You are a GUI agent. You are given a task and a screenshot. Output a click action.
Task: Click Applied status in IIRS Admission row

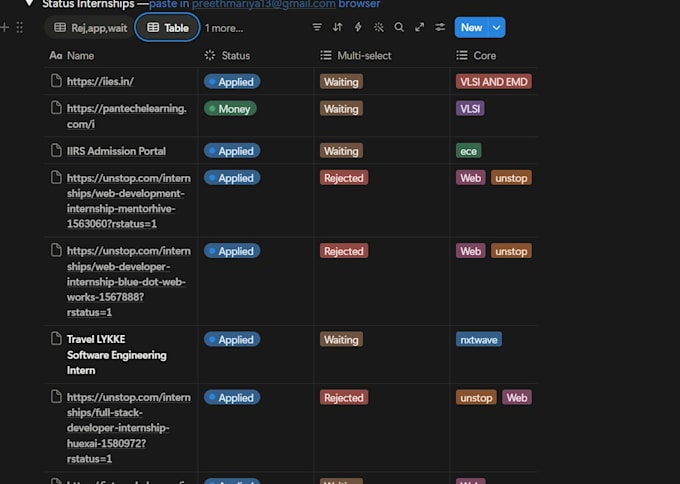pyautogui.click(x=232, y=151)
